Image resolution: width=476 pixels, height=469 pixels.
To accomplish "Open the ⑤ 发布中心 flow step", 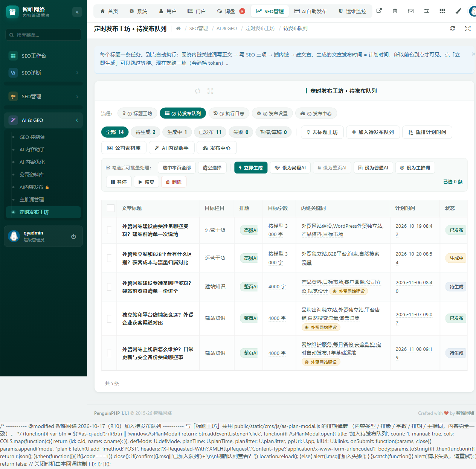I will (x=316, y=113).
